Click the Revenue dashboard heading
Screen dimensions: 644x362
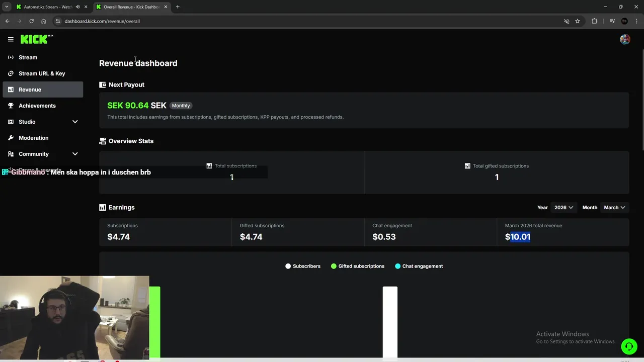138,63
